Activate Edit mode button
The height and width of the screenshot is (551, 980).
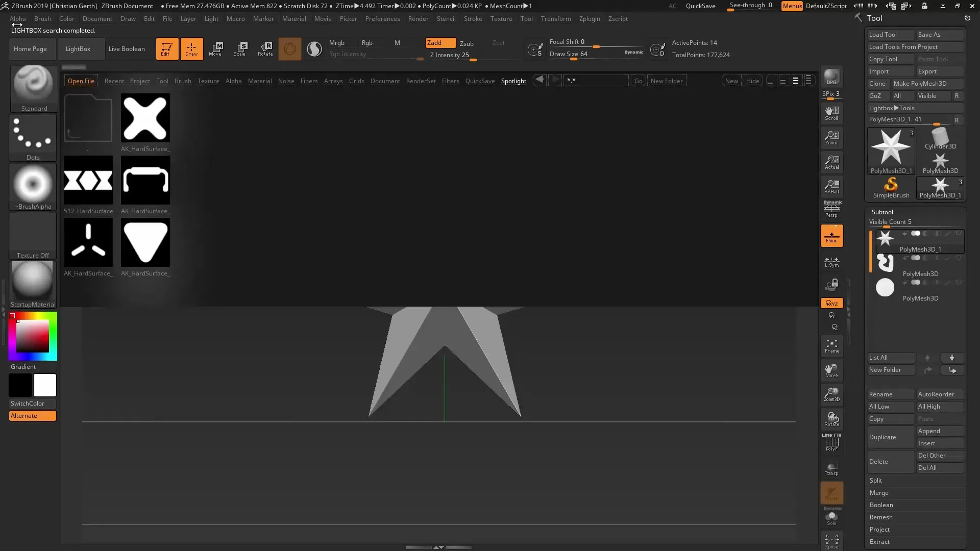coord(167,49)
